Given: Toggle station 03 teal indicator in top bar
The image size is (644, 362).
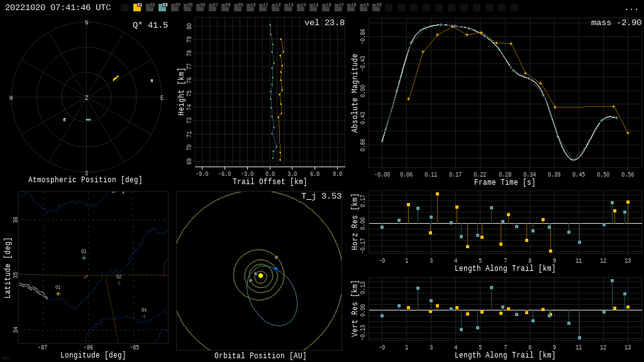Looking at the screenshot, I should pos(162,8).
